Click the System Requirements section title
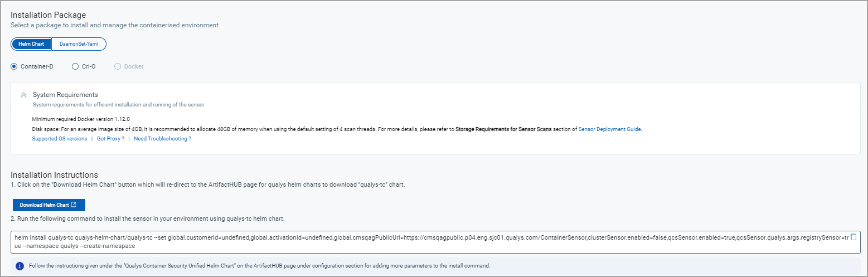This screenshot has height=277, width=868. click(65, 95)
